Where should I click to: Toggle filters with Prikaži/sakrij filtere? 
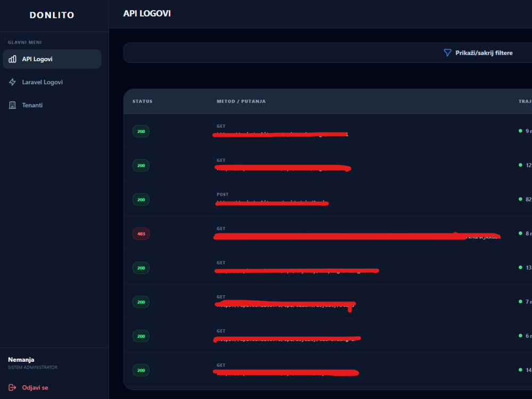coord(484,53)
